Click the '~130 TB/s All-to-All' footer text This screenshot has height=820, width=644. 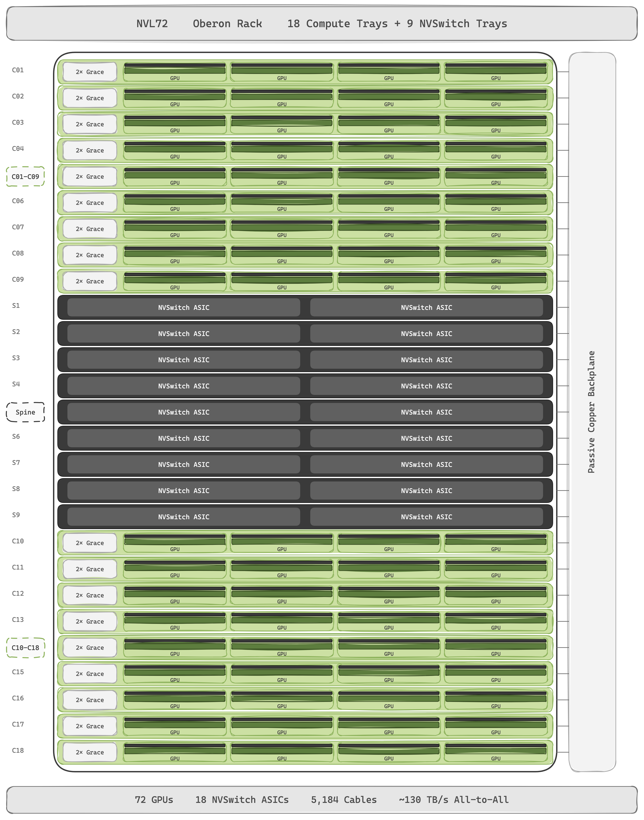454,800
